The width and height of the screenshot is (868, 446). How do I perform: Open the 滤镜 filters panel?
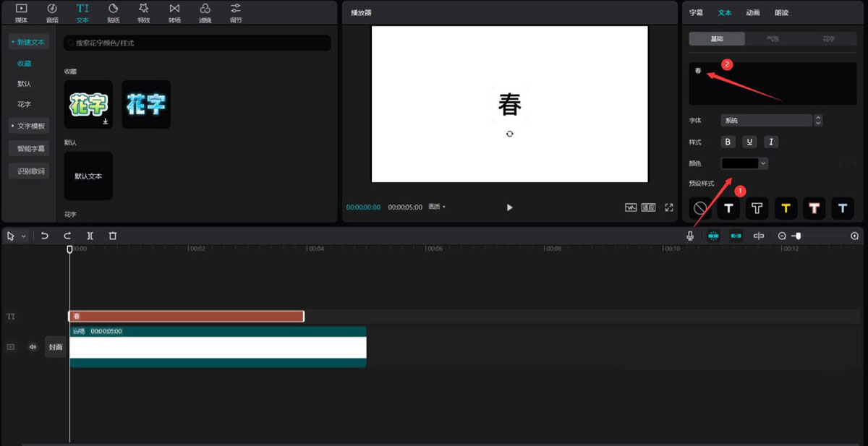[205, 11]
